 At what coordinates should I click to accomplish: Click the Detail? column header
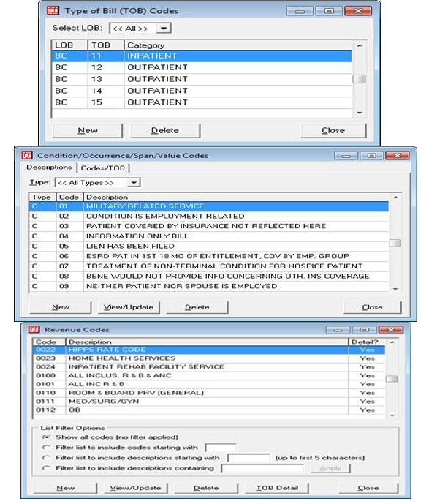coord(367,342)
